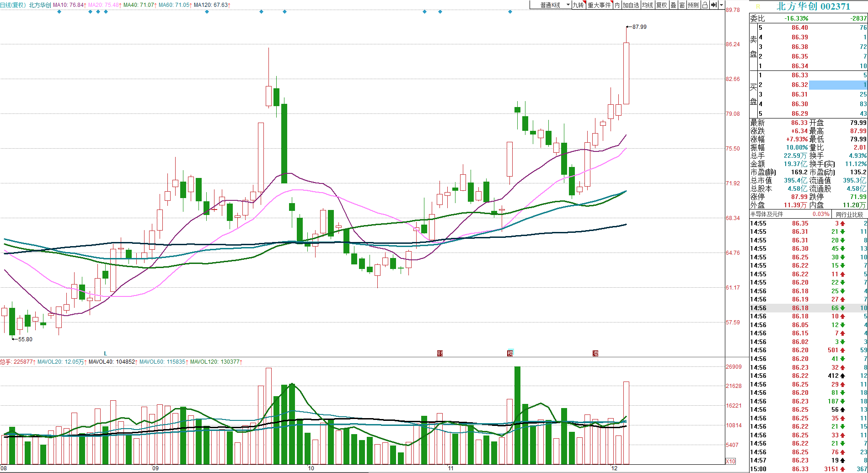The height and width of the screenshot is (473, 868).
Task: Select sell level 5 price 86.40
Action: 799,27
